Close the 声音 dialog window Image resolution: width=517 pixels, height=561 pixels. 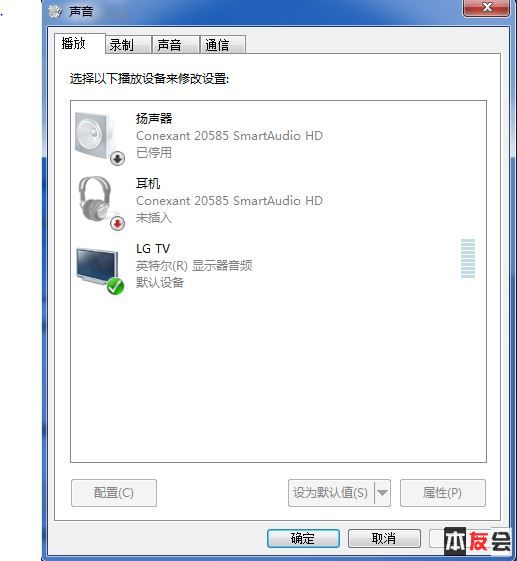pyautogui.click(x=486, y=8)
